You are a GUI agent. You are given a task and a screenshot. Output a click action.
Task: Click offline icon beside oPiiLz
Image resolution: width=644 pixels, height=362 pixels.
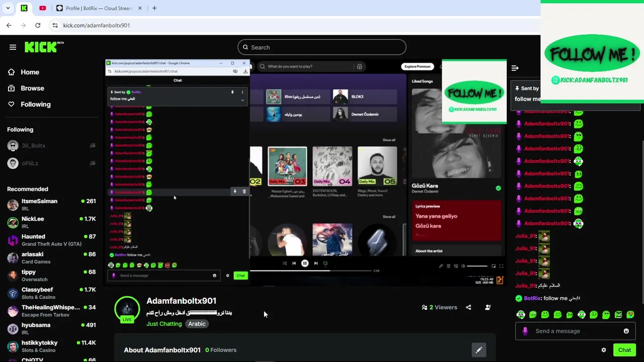click(x=93, y=163)
